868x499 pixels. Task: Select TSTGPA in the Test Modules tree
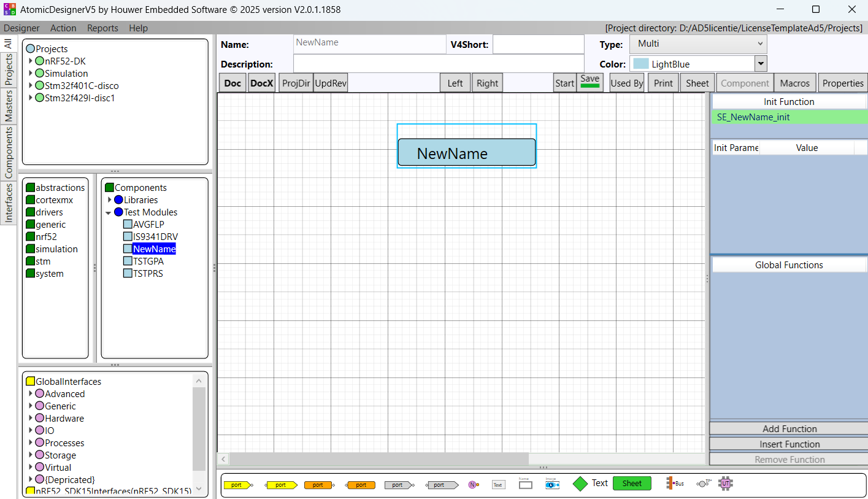point(148,261)
